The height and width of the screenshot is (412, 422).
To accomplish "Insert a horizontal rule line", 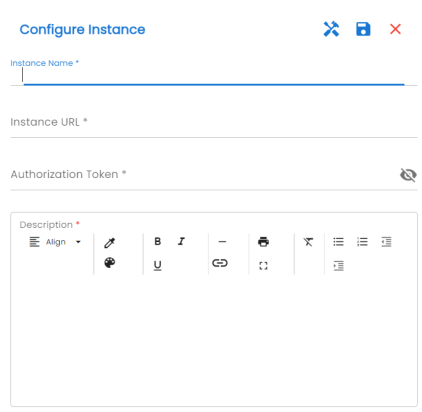I will [x=222, y=242].
